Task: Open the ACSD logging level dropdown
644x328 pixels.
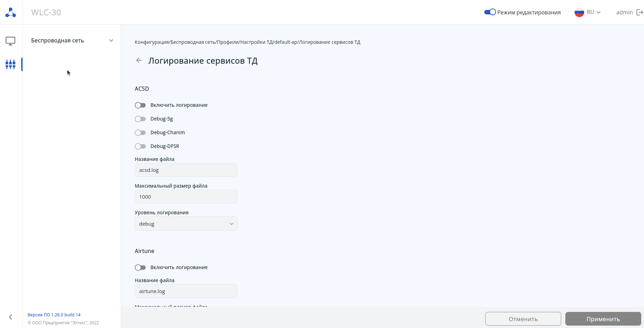Action: (186, 224)
